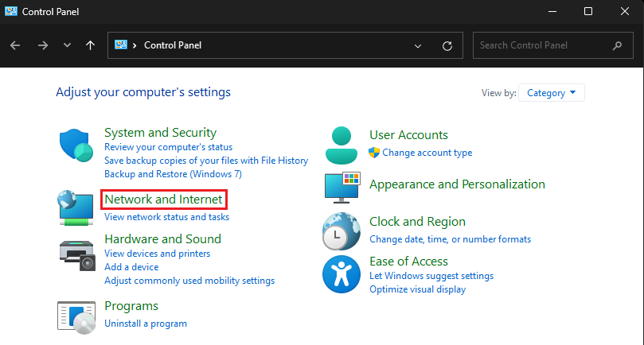This screenshot has width=644, height=345.
Task: Click the refresh button in address bar
Action: tap(447, 45)
